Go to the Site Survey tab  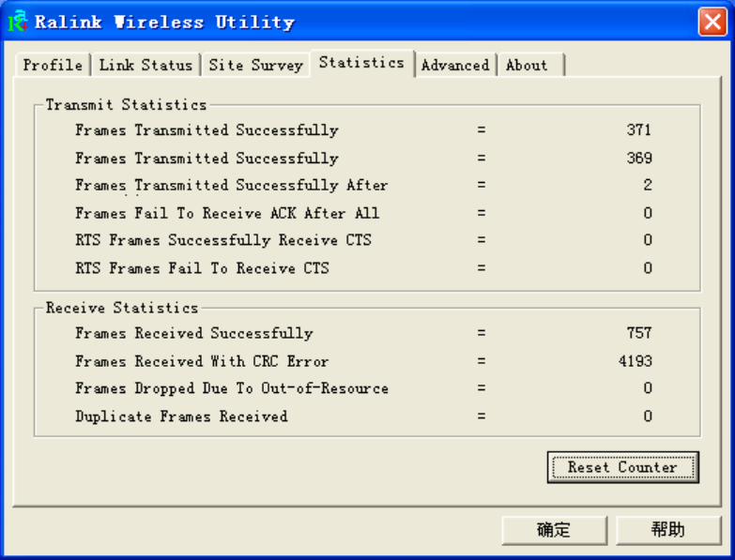(x=256, y=65)
